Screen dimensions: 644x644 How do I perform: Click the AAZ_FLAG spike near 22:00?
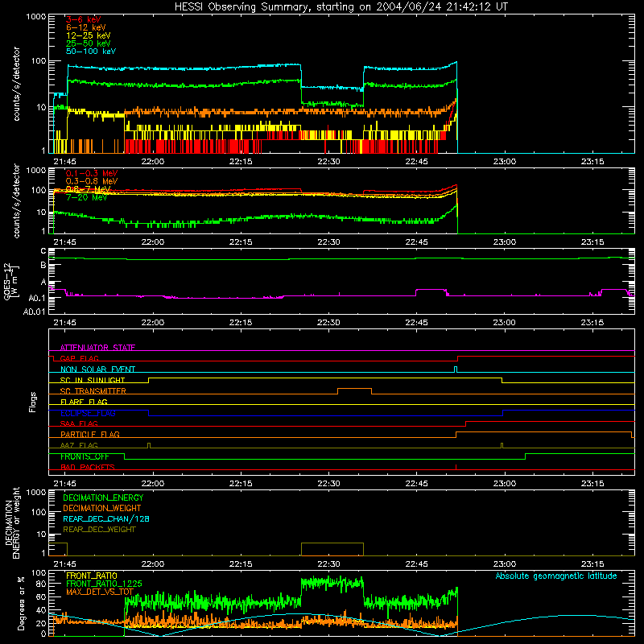149,445
